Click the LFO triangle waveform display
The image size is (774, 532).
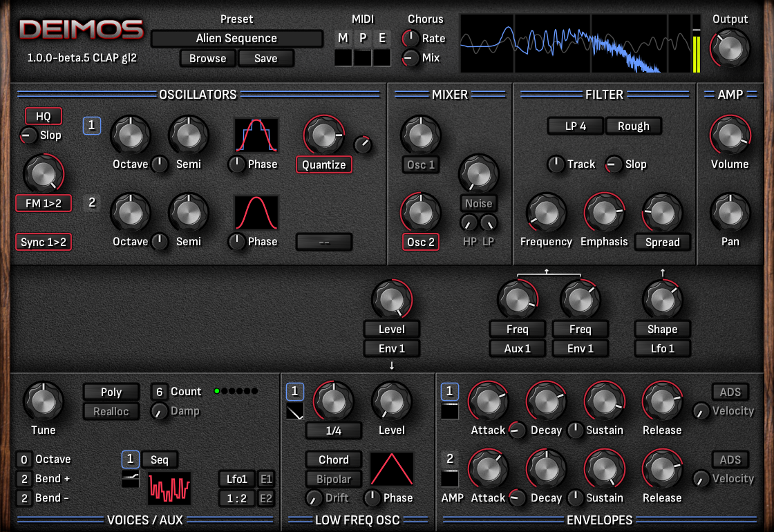click(x=392, y=468)
